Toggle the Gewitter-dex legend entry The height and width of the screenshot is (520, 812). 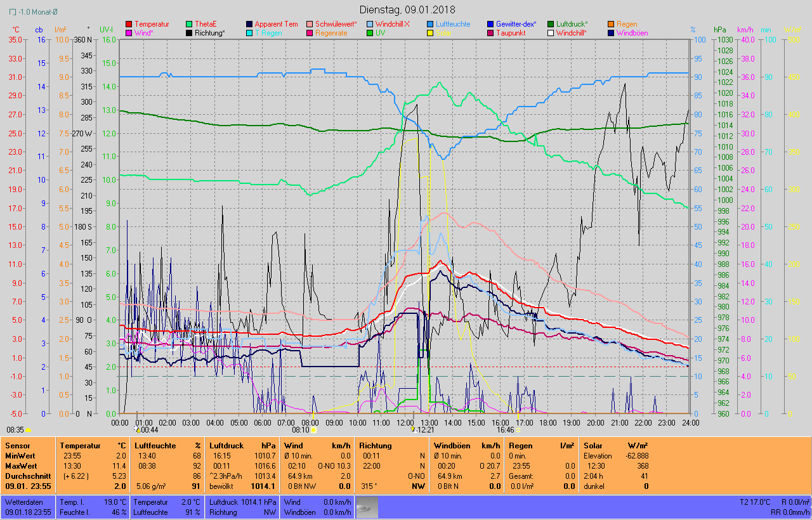pyautogui.click(x=516, y=24)
